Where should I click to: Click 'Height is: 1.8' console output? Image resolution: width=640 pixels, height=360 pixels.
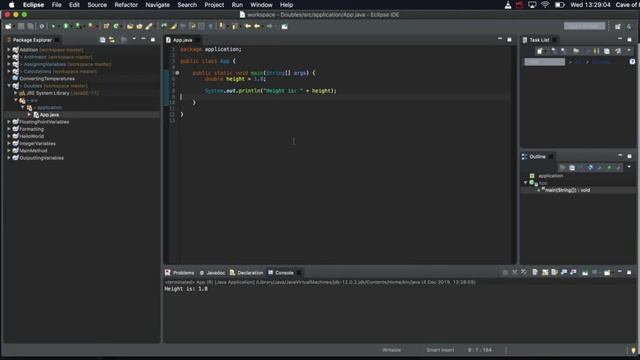(186, 289)
